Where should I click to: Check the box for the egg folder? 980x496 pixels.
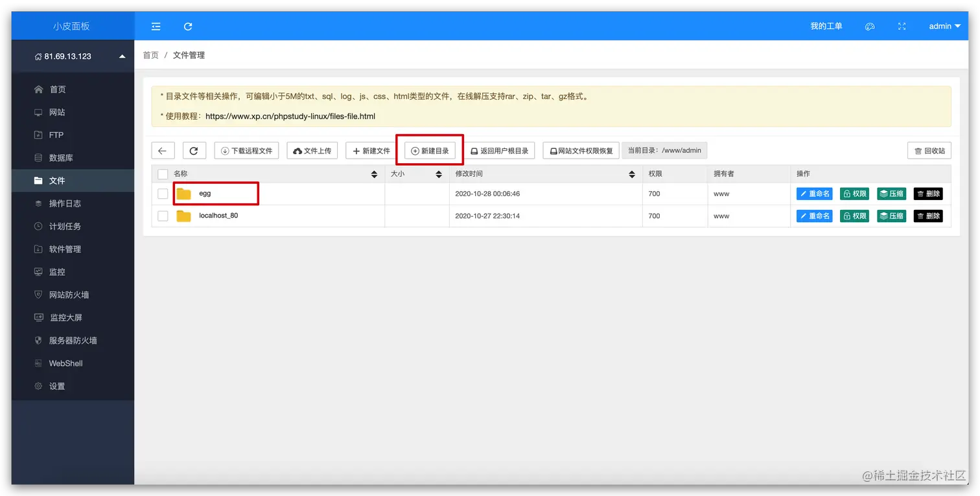point(163,194)
